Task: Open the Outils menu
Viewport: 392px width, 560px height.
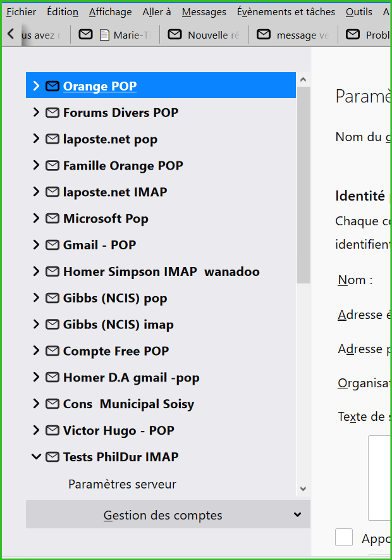Action: [x=358, y=12]
